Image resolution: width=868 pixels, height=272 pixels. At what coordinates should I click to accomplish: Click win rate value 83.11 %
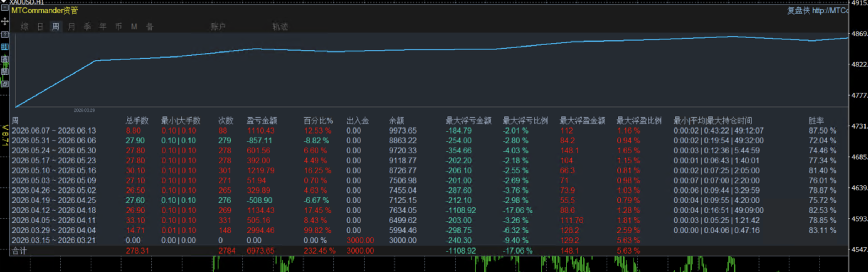click(823, 230)
